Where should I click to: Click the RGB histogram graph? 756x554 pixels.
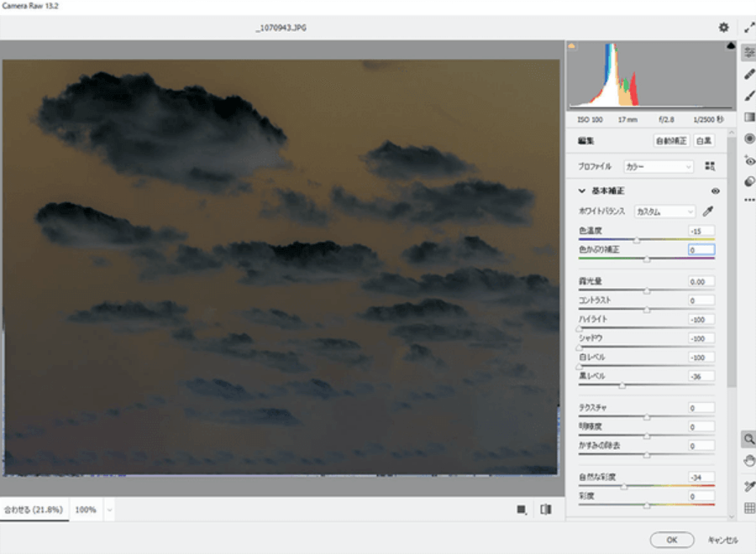pyautogui.click(x=651, y=76)
